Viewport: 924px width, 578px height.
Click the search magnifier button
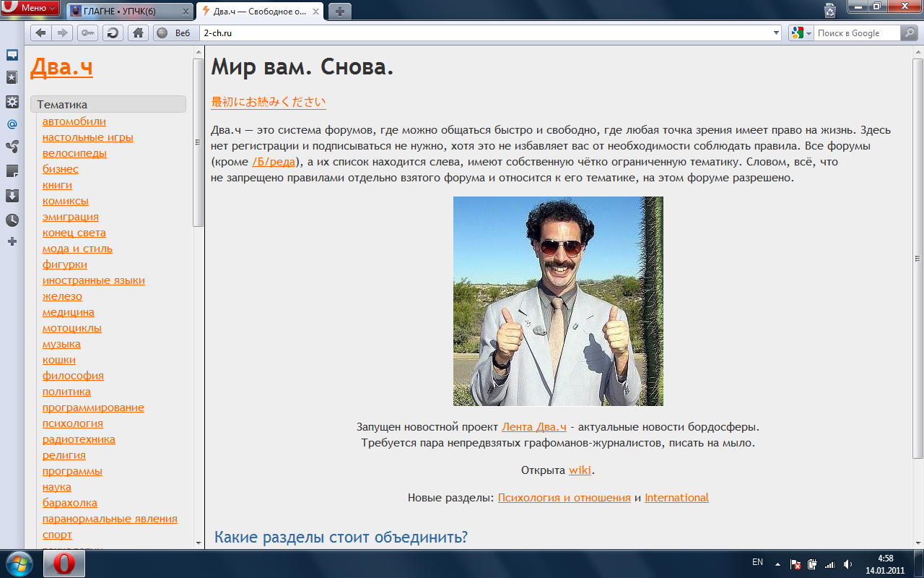[x=910, y=33]
